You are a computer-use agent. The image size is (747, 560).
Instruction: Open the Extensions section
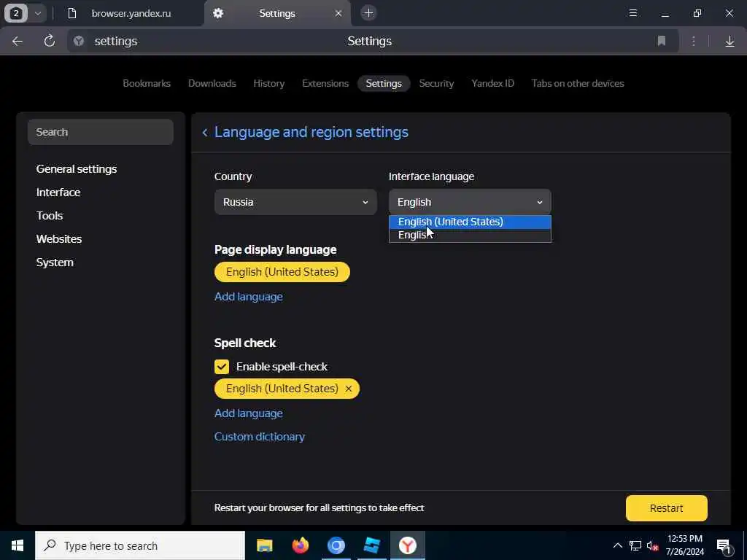[x=325, y=83]
